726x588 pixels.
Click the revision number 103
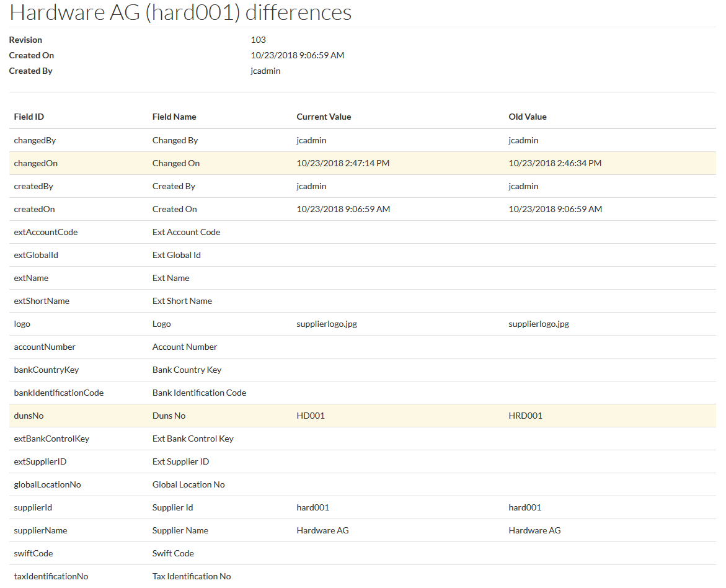[x=258, y=40]
